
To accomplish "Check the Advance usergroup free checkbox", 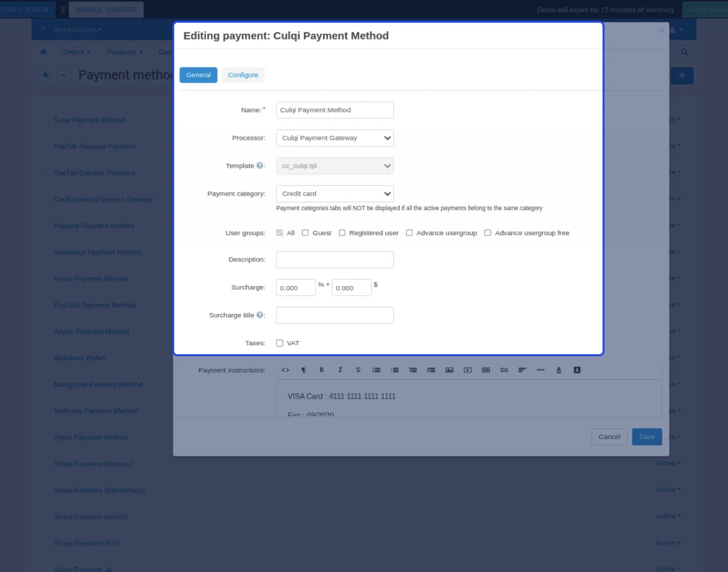I will (x=487, y=233).
